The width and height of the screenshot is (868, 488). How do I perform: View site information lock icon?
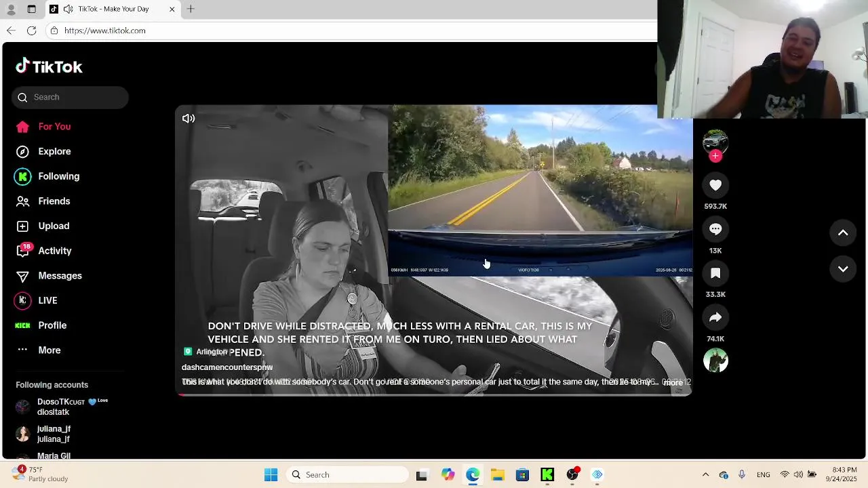pyautogui.click(x=54, y=30)
